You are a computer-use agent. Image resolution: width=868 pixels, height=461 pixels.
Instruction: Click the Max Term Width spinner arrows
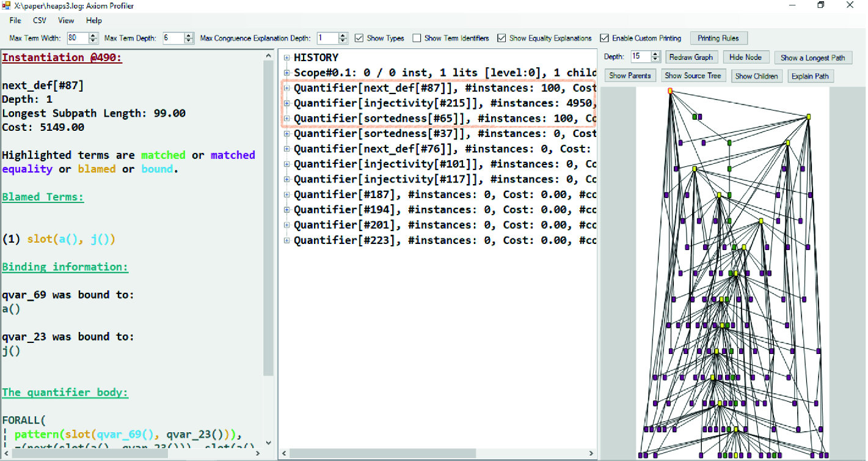pos(93,38)
